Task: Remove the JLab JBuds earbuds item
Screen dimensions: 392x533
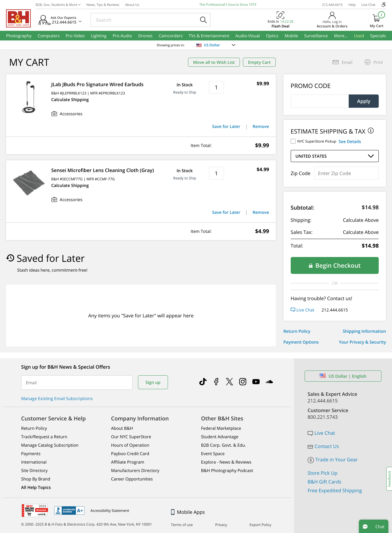Action: [261, 127]
